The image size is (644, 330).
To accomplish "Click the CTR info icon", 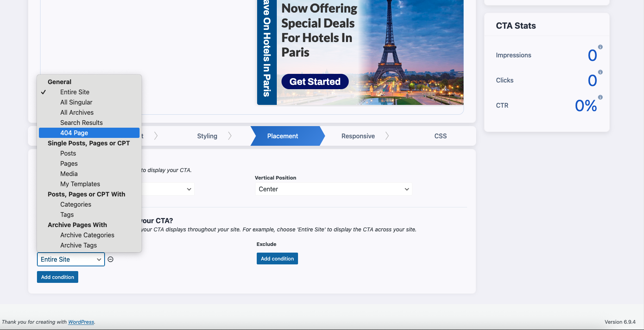I will [600, 97].
